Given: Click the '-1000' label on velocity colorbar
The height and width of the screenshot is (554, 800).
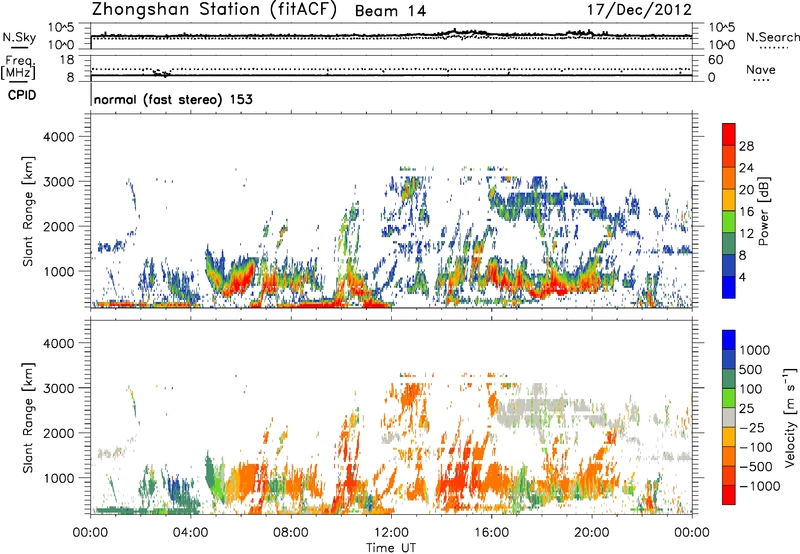Looking at the screenshot, I should click(x=760, y=486).
